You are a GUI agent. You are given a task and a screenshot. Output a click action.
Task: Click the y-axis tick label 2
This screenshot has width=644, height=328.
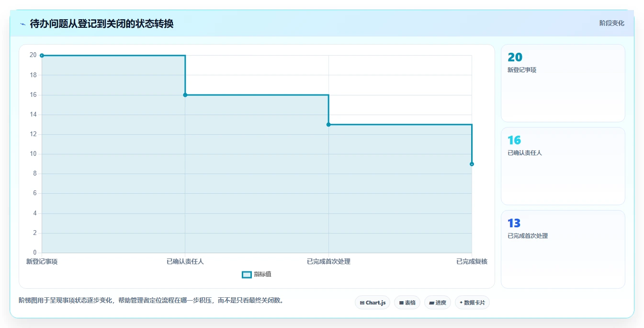[x=35, y=233]
